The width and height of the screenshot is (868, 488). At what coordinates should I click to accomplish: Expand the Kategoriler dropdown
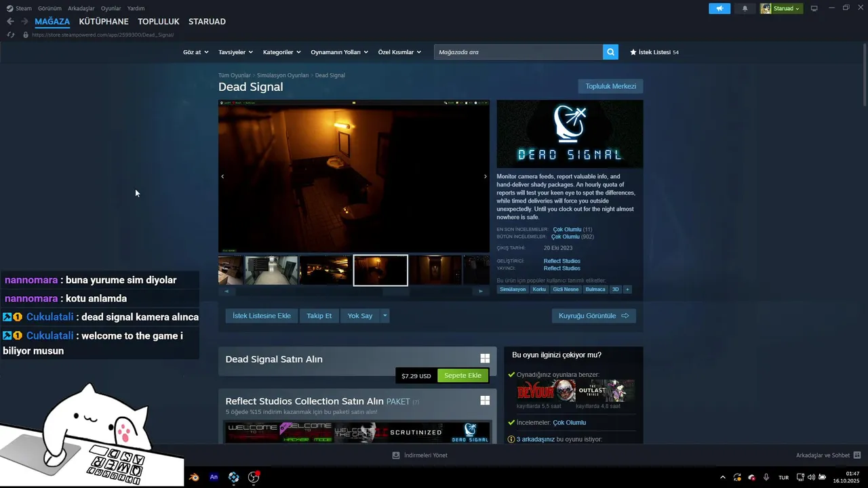coord(281,52)
